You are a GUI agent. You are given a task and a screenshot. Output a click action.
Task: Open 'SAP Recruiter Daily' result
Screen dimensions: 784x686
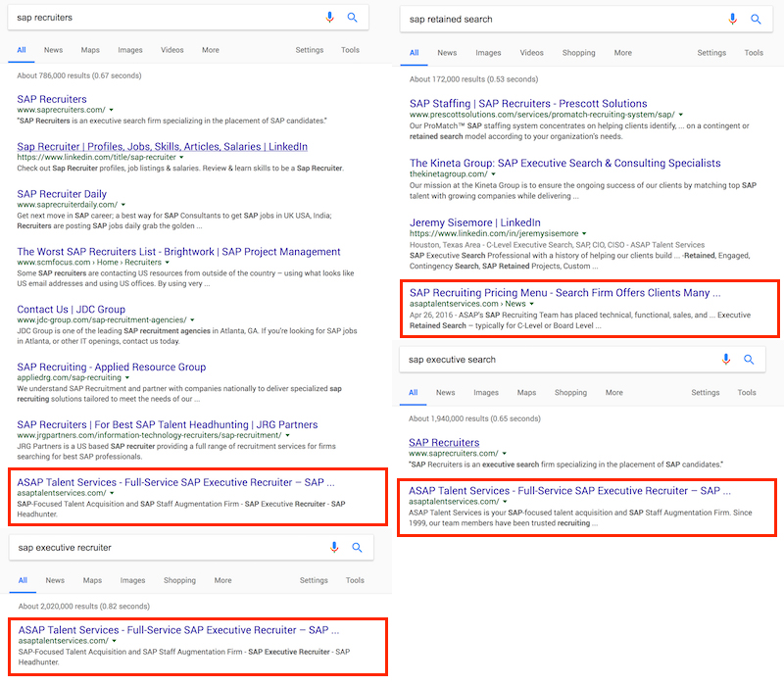[x=62, y=194]
